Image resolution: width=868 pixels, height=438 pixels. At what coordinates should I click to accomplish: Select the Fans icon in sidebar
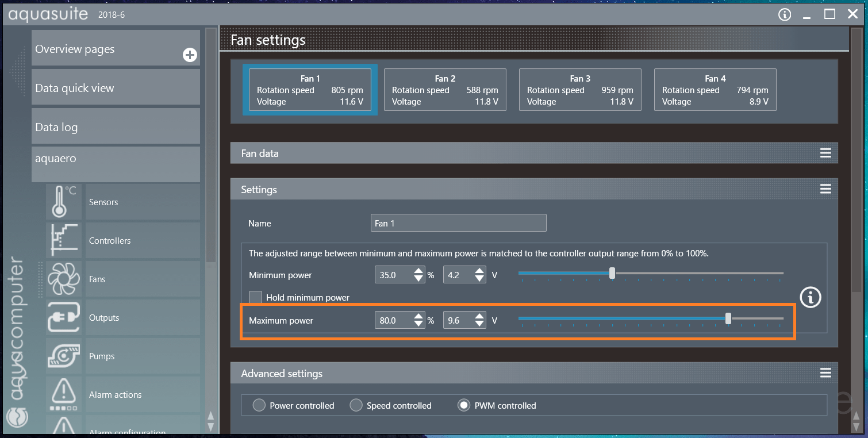point(64,279)
